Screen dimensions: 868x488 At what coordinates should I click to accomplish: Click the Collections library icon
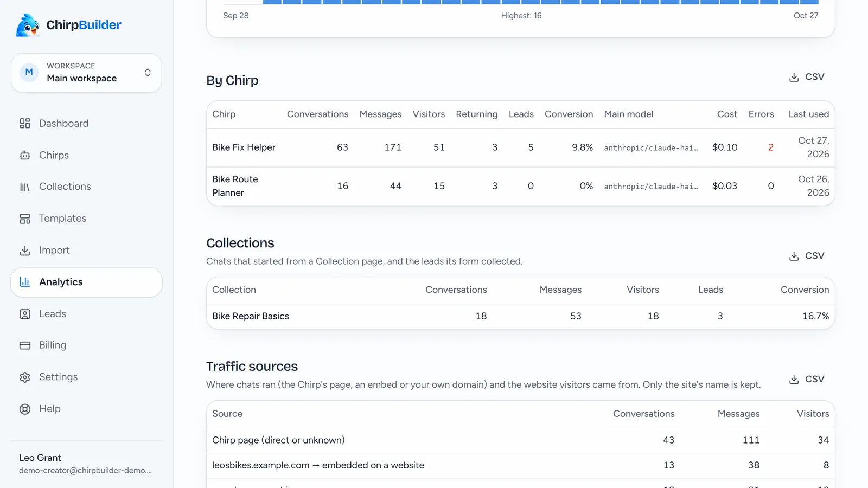coord(25,187)
